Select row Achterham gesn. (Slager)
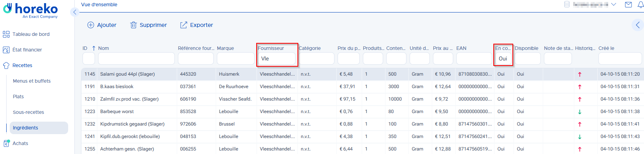 362,149
